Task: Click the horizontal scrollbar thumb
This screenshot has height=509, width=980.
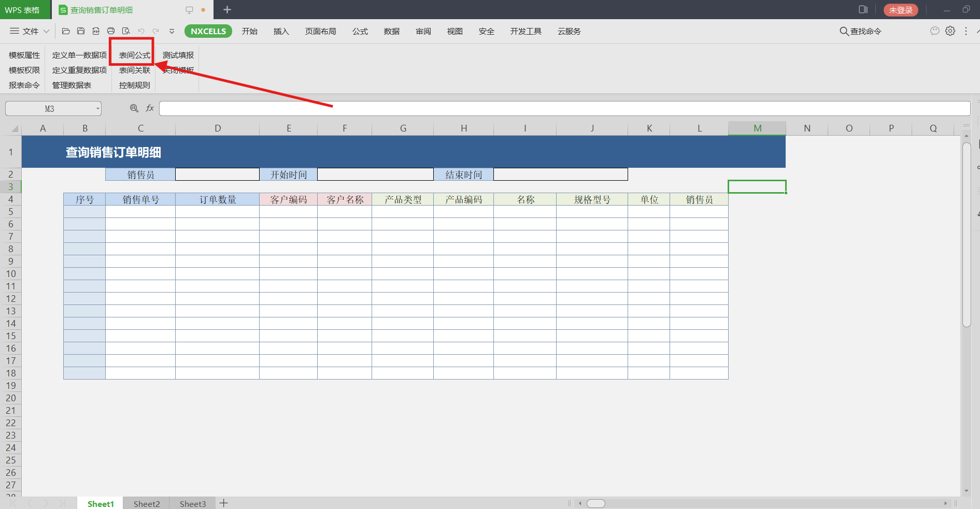Action: (595, 503)
